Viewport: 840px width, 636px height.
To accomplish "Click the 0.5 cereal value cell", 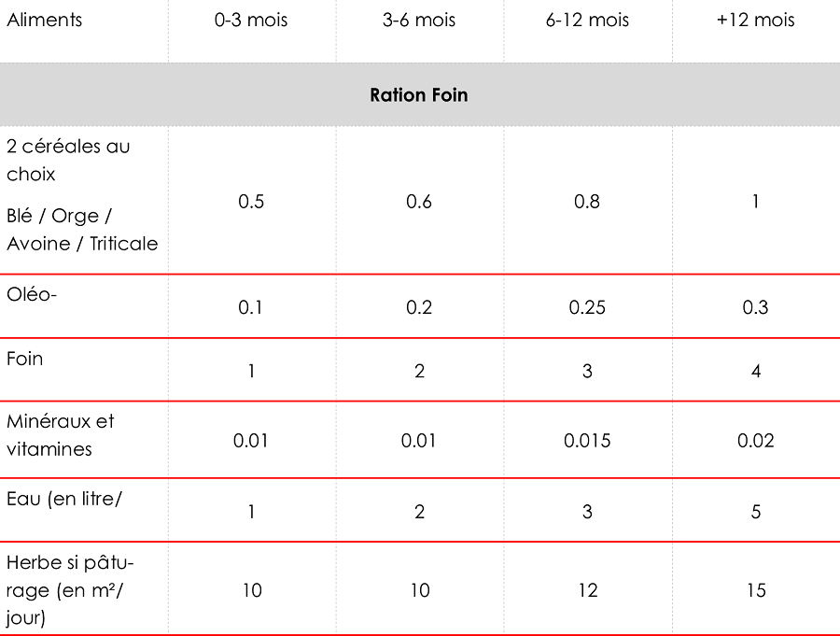I will [251, 202].
